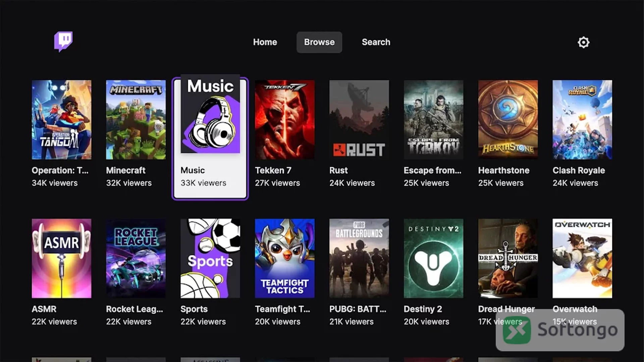Select the Browse tab
Viewport: 644px width, 362px height.
coord(319,42)
